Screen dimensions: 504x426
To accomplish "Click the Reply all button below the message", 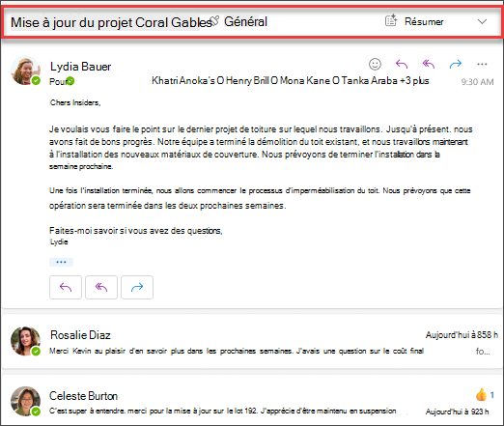I will (101, 287).
